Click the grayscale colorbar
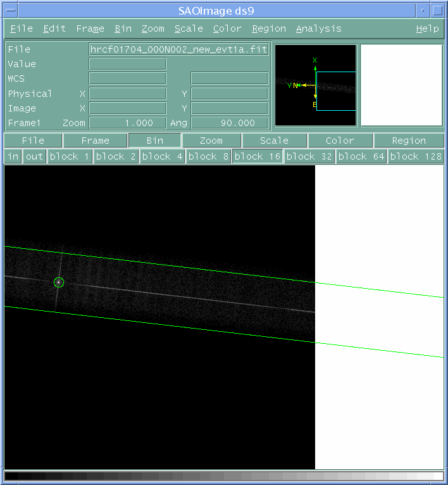Image resolution: width=448 pixels, height=485 pixels. 224,476
